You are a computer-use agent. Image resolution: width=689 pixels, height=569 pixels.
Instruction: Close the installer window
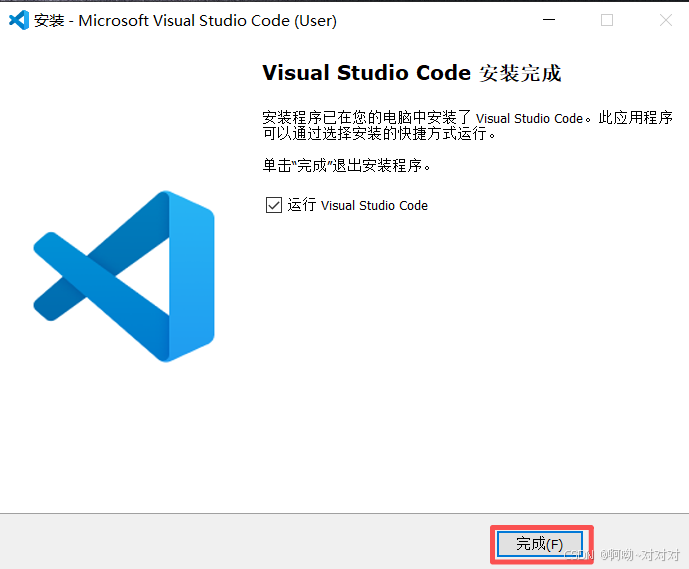666,20
